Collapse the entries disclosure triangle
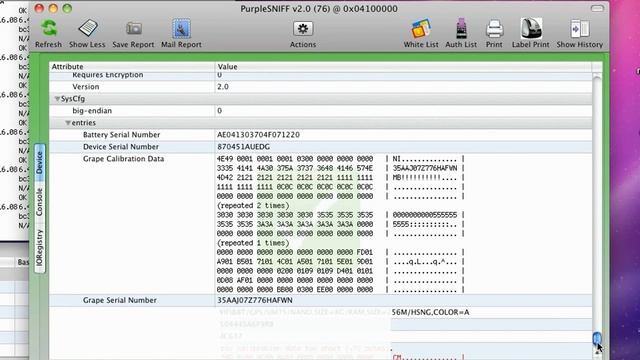Viewport: 640px width, 360px height. tap(68, 123)
